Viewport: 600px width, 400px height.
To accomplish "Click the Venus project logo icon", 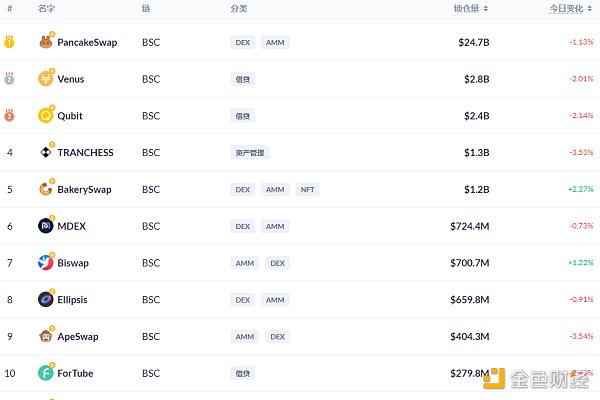I will coord(46,79).
